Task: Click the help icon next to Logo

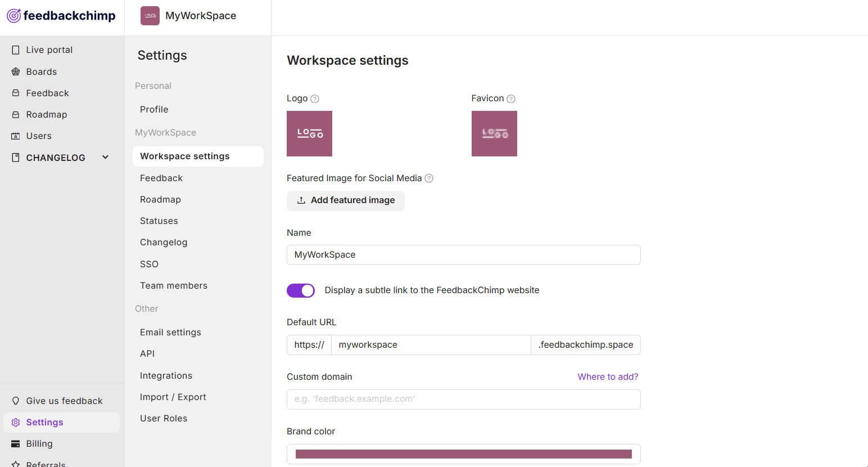Action: tap(315, 99)
